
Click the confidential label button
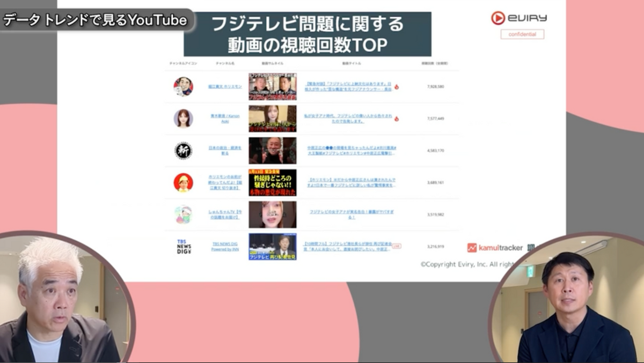point(522,34)
